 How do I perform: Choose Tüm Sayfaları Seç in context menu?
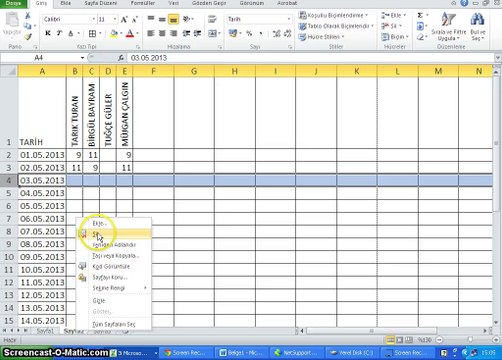[x=114, y=324]
